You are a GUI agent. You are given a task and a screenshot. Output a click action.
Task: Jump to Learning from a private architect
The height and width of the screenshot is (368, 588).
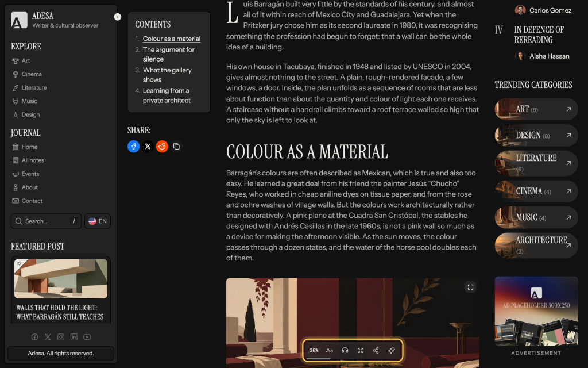(x=167, y=95)
